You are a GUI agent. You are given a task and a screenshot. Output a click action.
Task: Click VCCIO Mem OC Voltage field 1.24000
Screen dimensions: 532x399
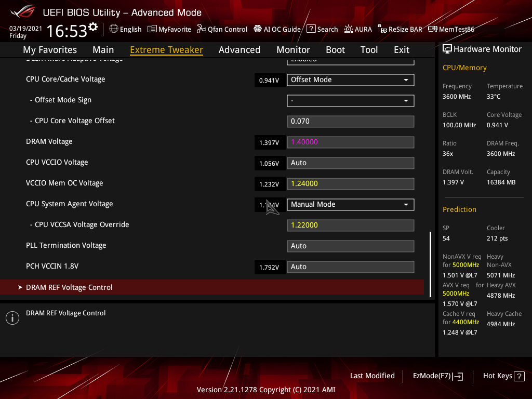coord(351,184)
